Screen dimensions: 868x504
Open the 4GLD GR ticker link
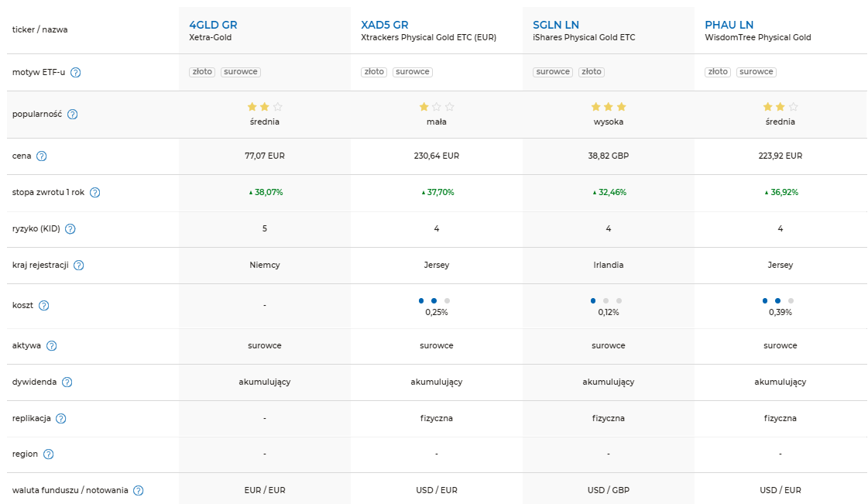(x=213, y=25)
